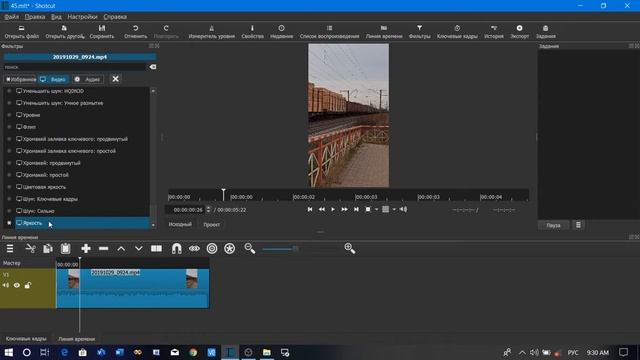
Task: Lift clip with the up chevron icon
Action: (x=121, y=249)
